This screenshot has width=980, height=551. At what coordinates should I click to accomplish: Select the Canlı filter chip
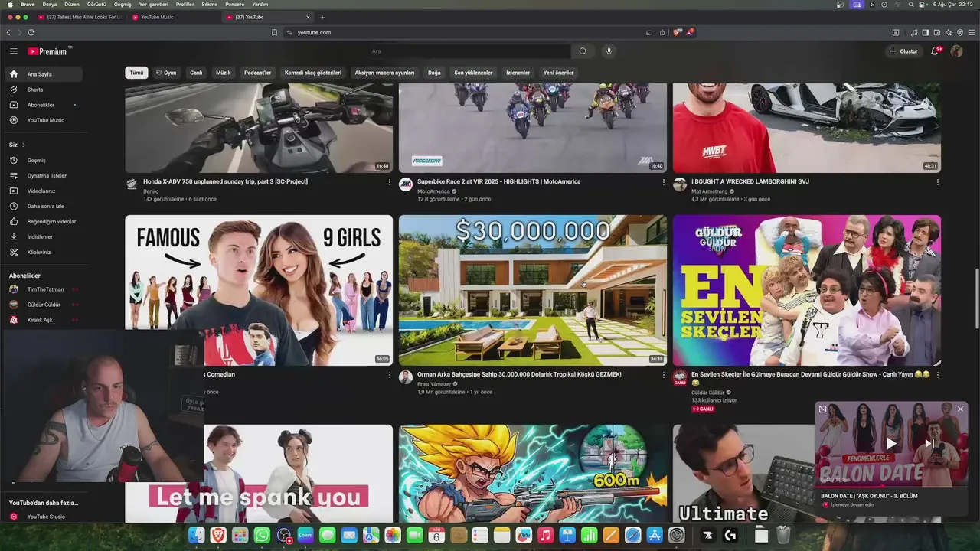196,73
